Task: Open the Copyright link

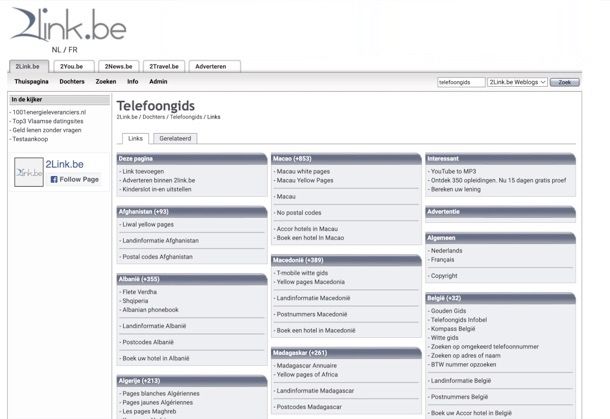Action: click(444, 276)
